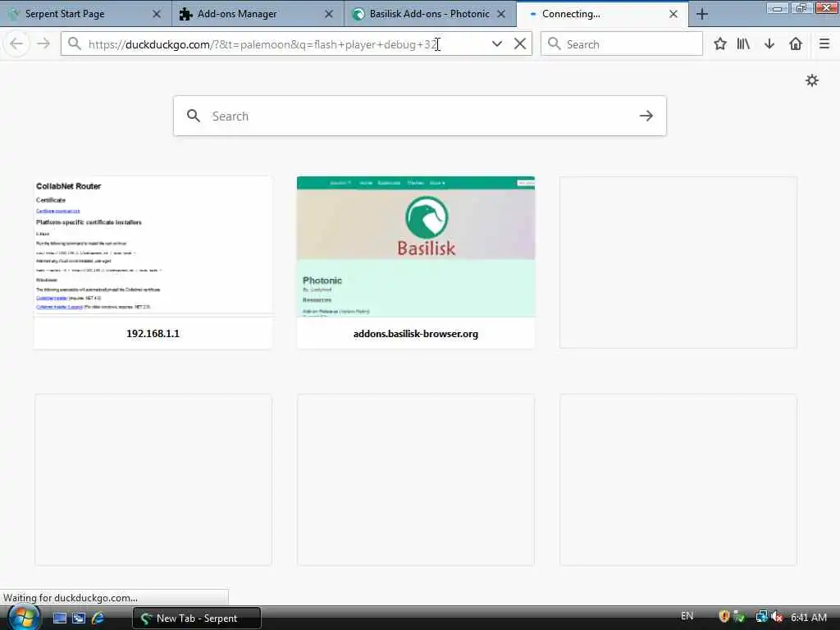
Task: Click the Switch between windows quick launch icon
Action: 78,618
